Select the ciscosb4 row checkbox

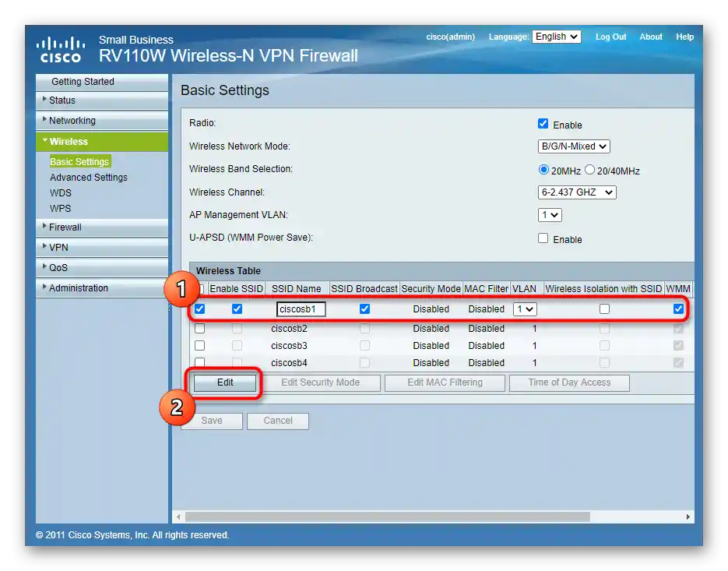(199, 362)
